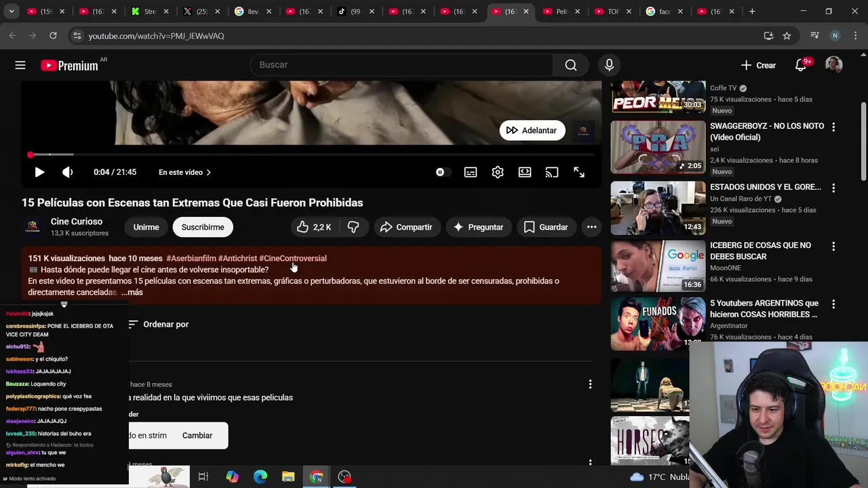Ask about video with Preguntar

point(478,227)
